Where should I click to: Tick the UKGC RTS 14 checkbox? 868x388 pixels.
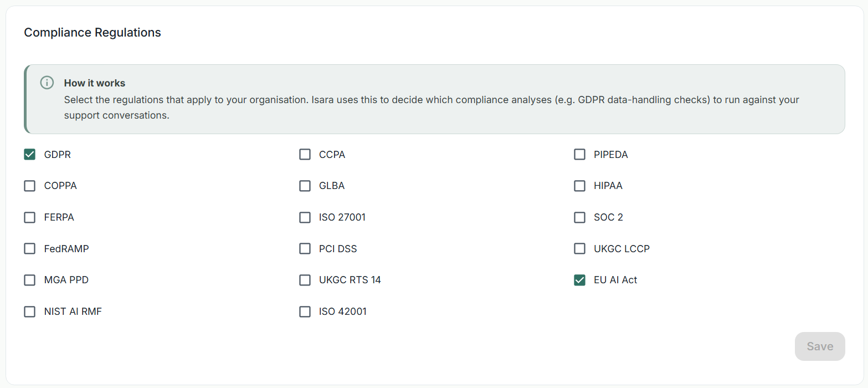305,280
